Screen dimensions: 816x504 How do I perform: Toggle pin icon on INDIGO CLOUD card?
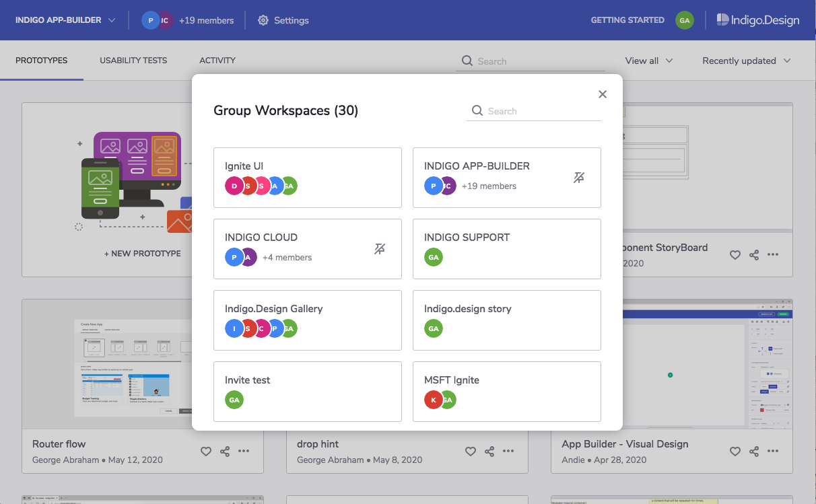click(380, 249)
